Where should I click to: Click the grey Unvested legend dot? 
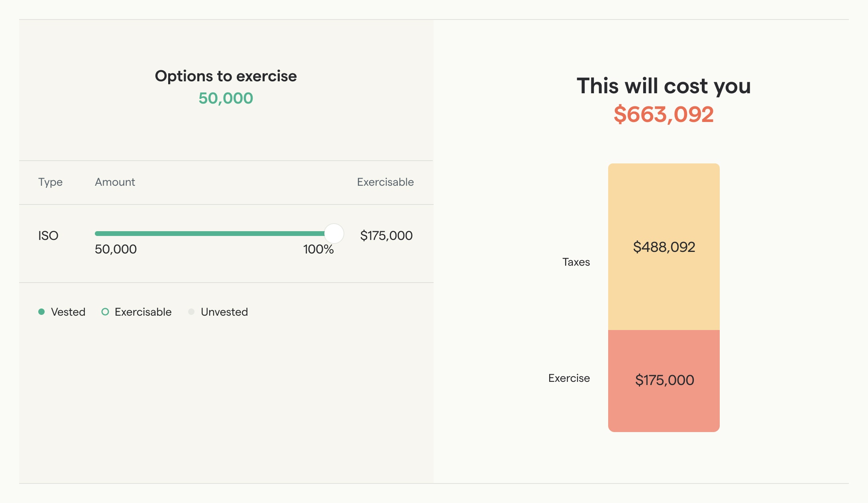coord(191,312)
